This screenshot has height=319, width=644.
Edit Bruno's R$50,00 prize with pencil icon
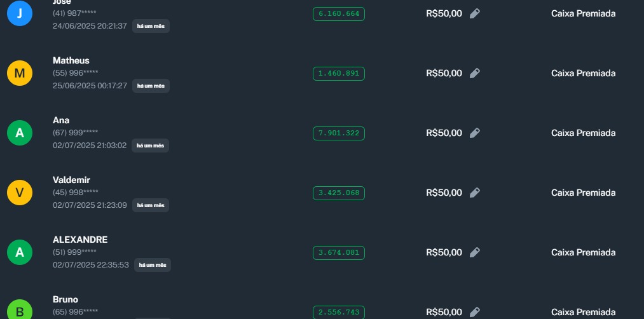coord(475,312)
